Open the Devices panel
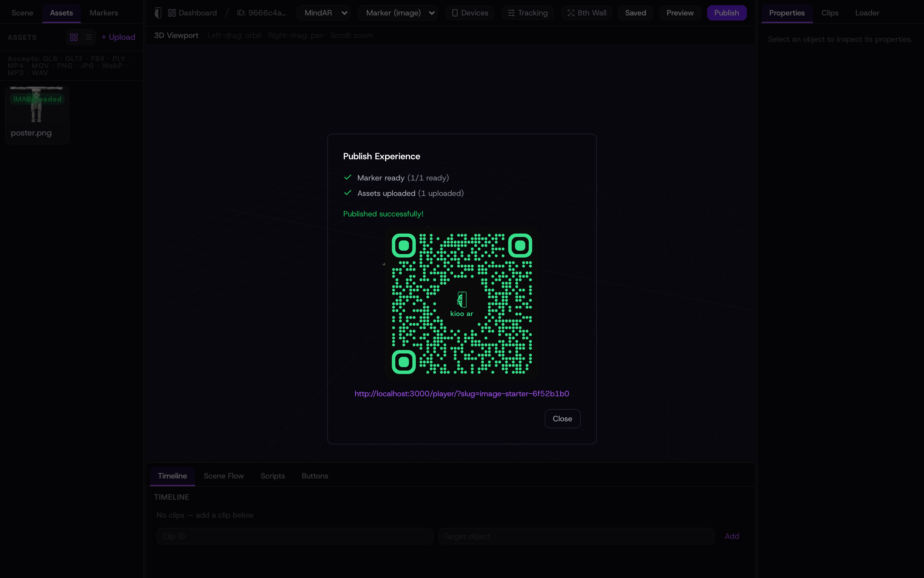 [470, 13]
